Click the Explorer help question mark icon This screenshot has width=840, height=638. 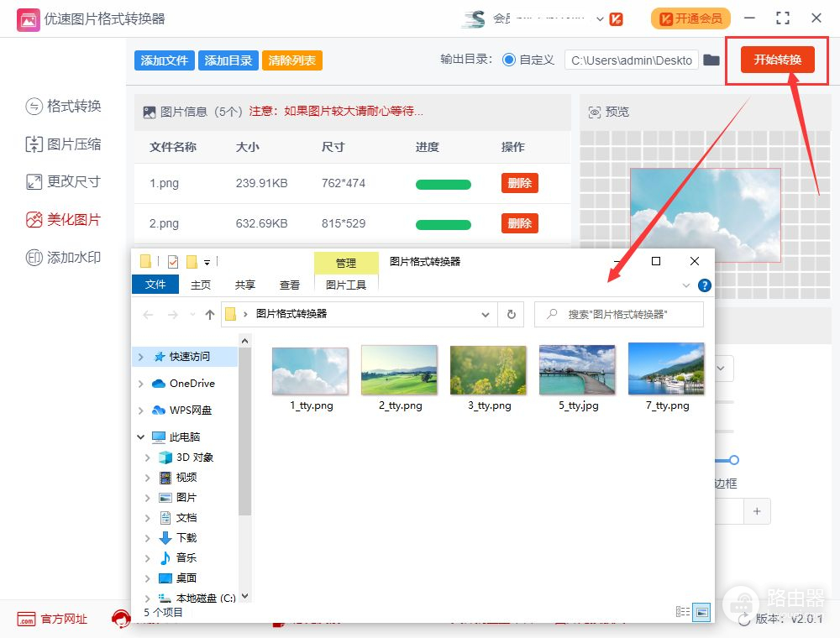[705, 285]
